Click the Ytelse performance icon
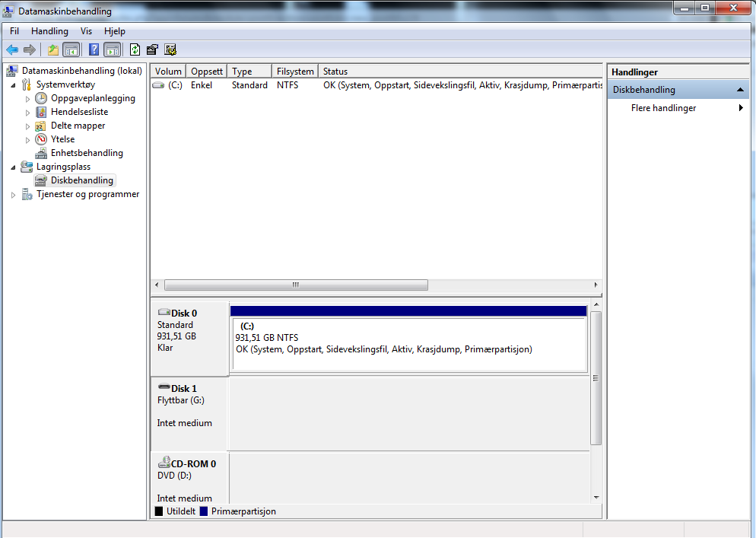This screenshot has height=538, width=756. (41, 139)
